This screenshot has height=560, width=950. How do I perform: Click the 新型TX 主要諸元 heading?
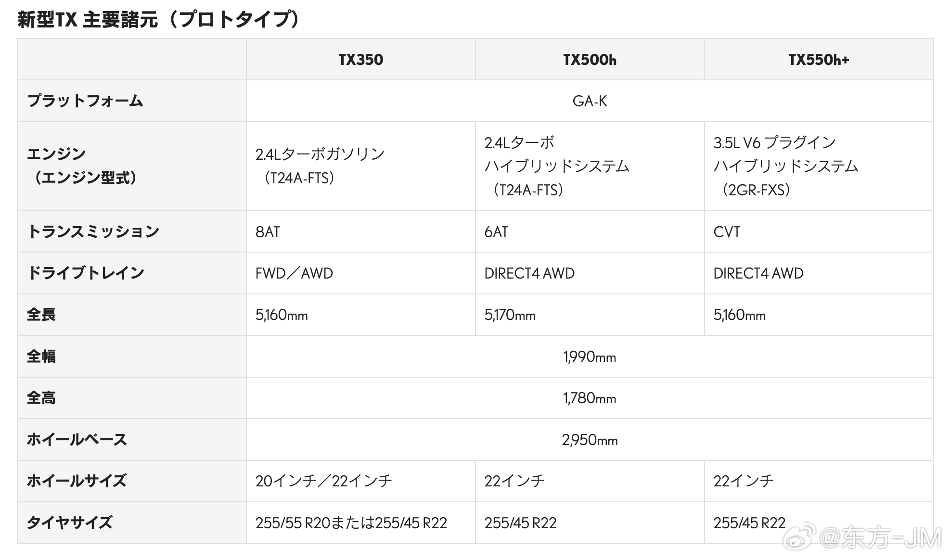click(x=159, y=20)
